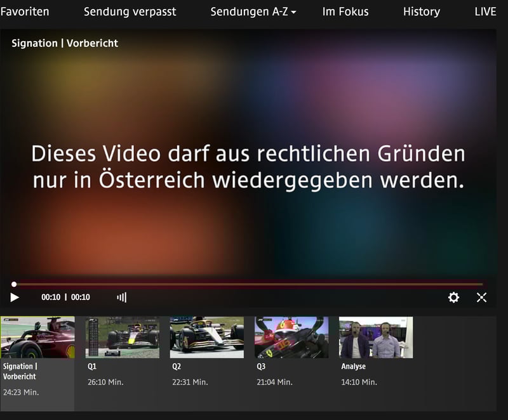
Task: Select the Q2 segment thumbnail
Action: 207,337
